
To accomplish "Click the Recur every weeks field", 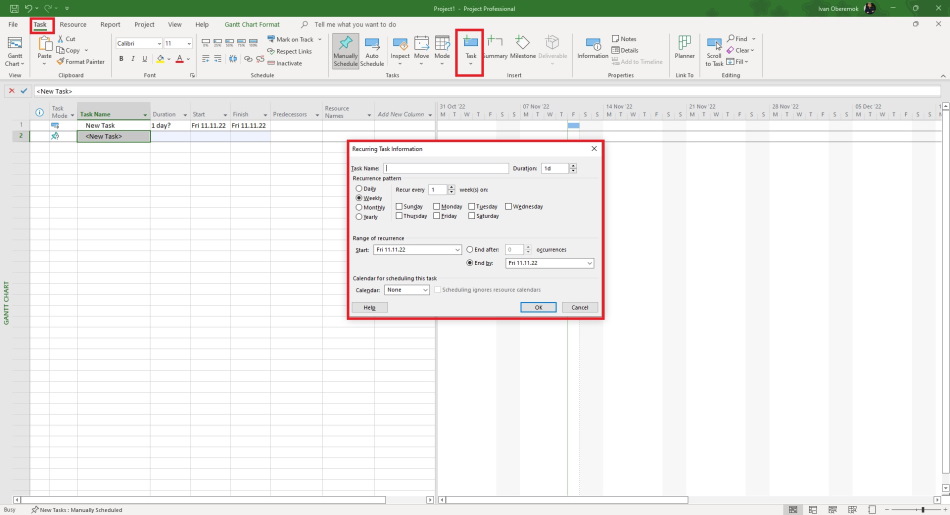I will point(437,190).
